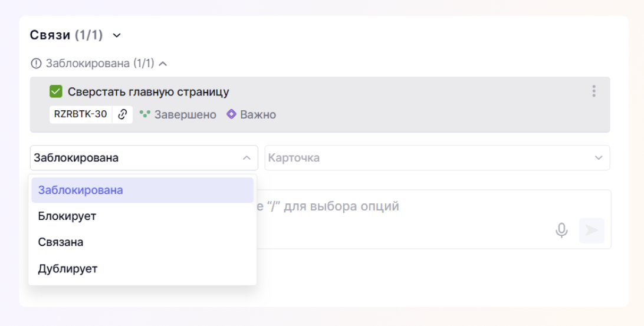Viewport: 644px width, 326px height.
Task: Click the Завершено status label
Action: click(185, 114)
